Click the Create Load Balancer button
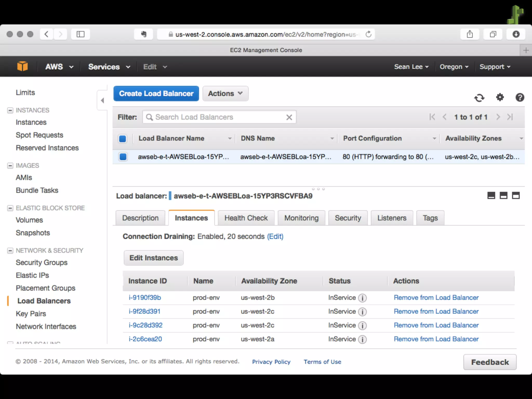The height and width of the screenshot is (399, 532). [x=156, y=94]
